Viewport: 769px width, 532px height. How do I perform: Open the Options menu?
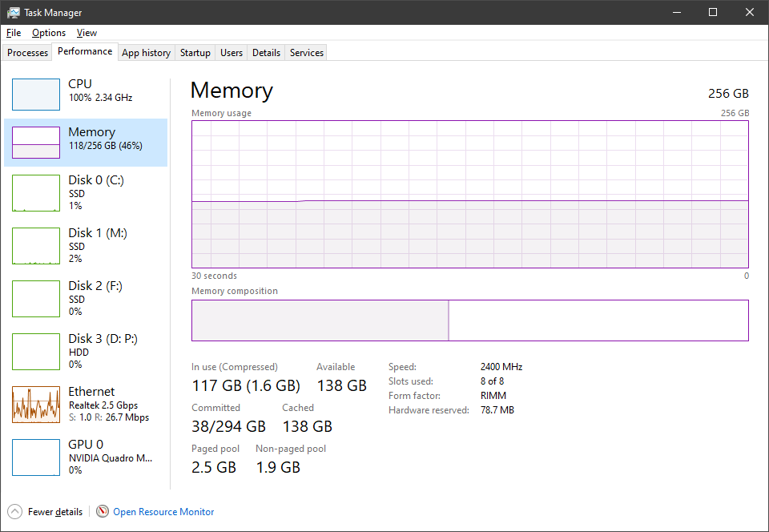click(x=49, y=33)
